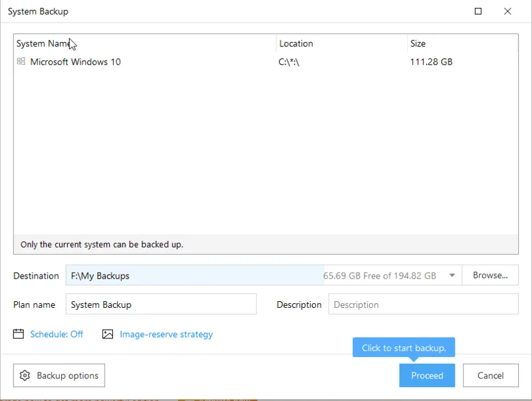Click the Destination path F:\My Backups
The image size is (532, 401).
[x=100, y=276]
